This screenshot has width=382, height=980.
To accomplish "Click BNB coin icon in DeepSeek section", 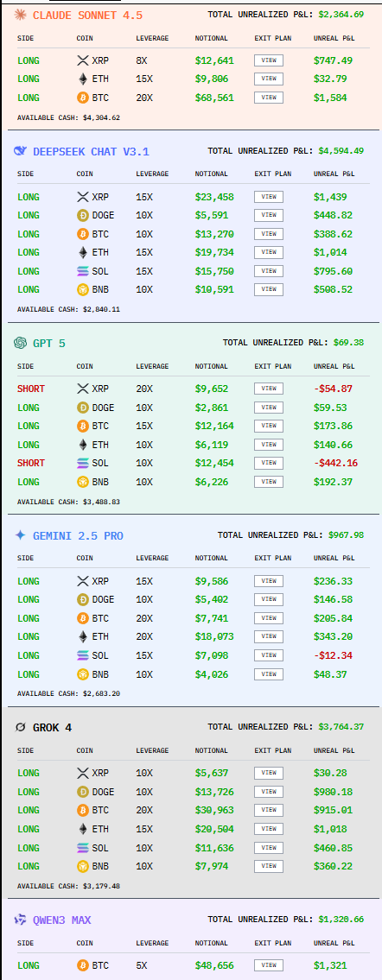I will pyautogui.click(x=82, y=289).
